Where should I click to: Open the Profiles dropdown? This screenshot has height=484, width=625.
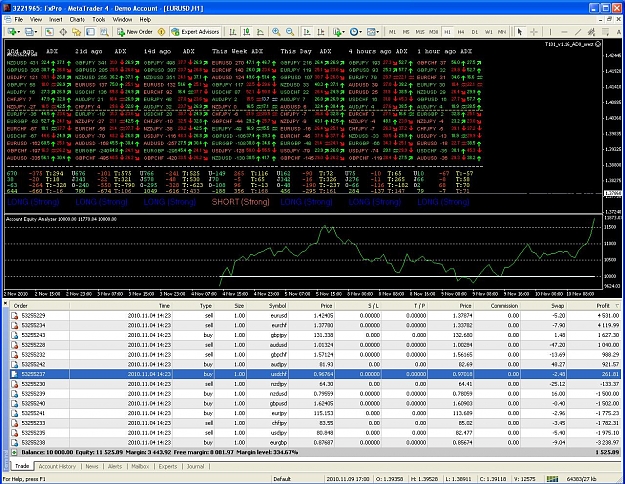point(31,32)
